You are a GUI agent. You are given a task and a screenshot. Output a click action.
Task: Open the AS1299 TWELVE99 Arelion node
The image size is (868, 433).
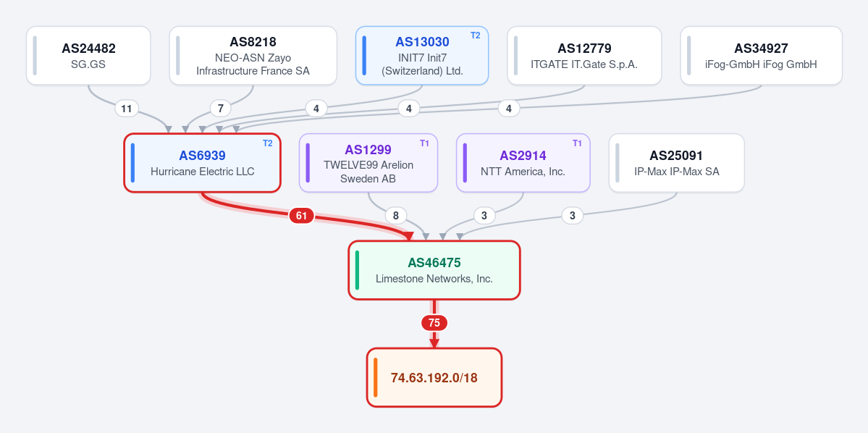click(x=368, y=163)
